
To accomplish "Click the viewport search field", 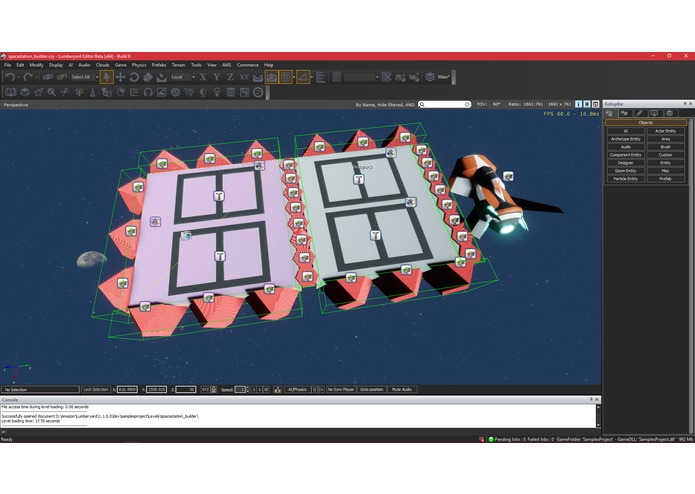I will (x=444, y=105).
